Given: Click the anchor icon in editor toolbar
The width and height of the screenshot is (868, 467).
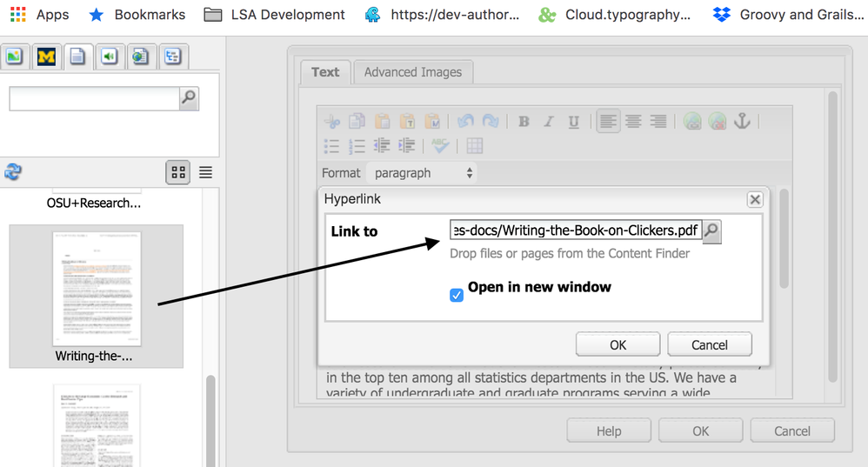Looking at the screenshot, I should pyautogui.click(x=742, y=122).
